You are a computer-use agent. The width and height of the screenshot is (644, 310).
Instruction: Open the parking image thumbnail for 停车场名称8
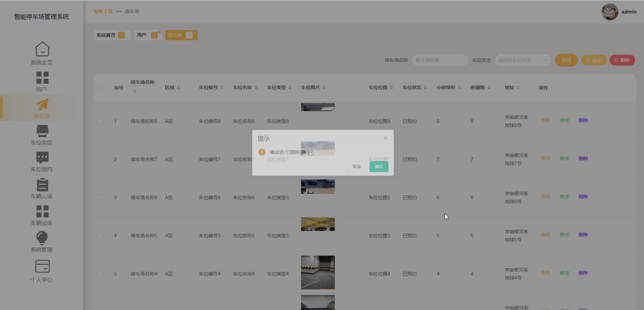click(318, 107)
